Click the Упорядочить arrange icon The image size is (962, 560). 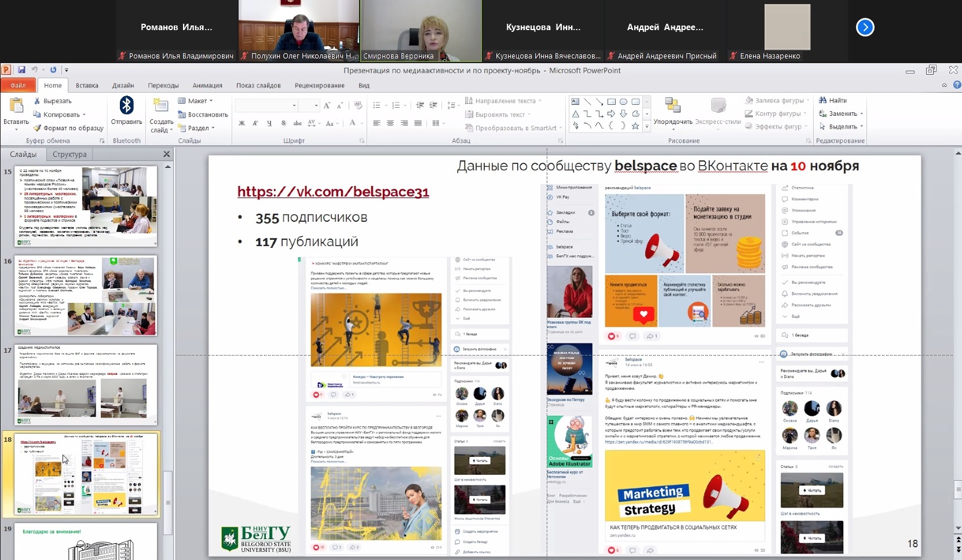click(672, 106)
